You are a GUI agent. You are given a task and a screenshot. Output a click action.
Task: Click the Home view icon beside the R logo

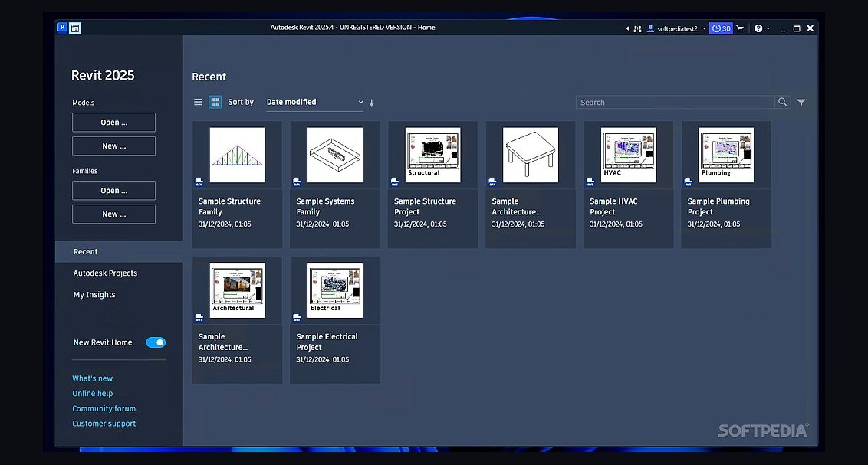(75, 28)
